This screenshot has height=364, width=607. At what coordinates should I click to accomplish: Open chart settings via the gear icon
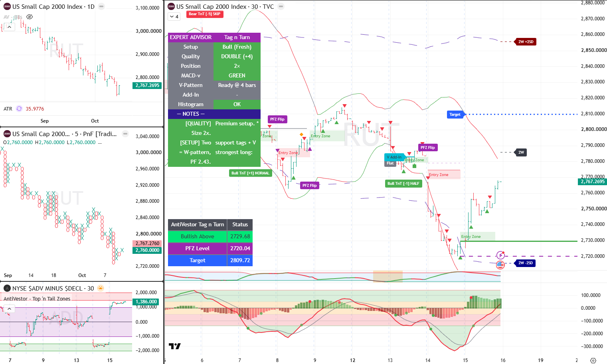pyautogui.click(x=593, y=360)
